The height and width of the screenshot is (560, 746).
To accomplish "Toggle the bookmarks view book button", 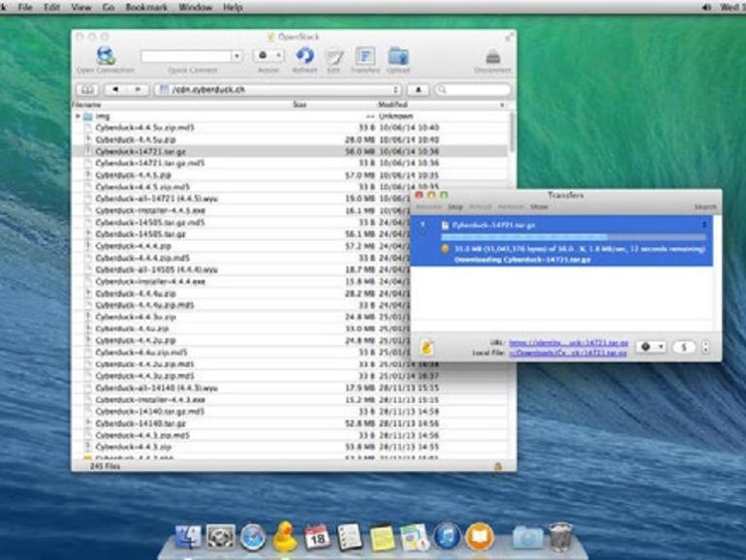I will (x=87, y=89).
